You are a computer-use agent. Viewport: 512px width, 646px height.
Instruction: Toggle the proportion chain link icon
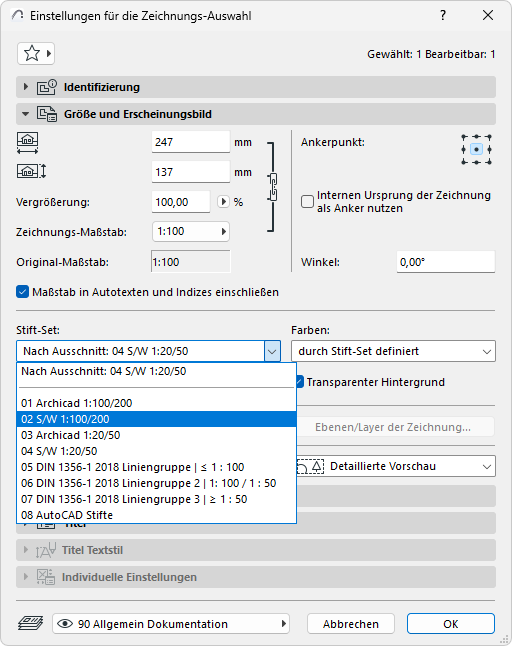coord(272,187)
